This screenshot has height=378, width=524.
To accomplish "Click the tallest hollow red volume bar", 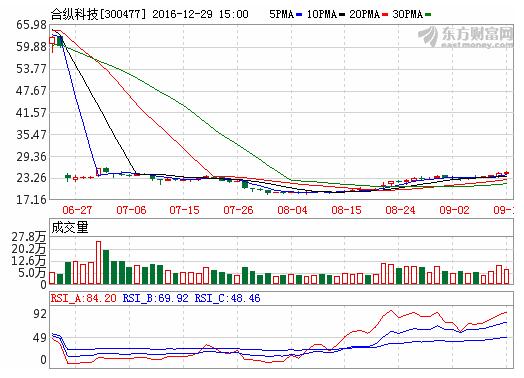I will pyautogui.click(x=99, y=263).
